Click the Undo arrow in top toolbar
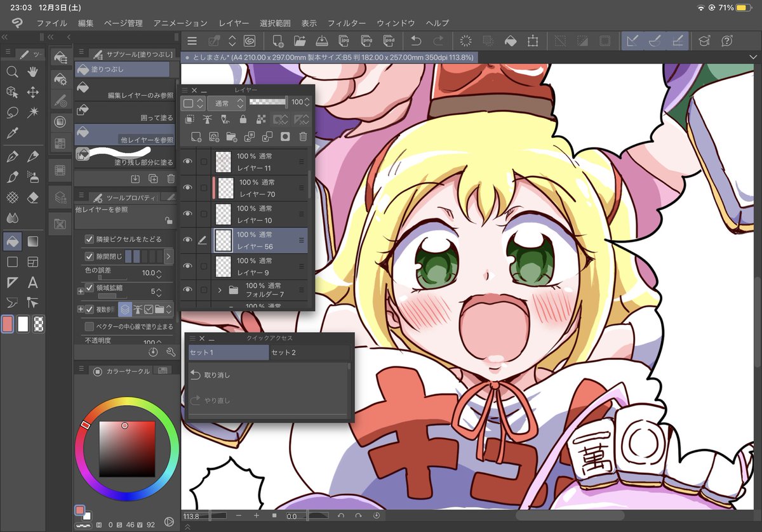Screen dimensions: 762x532 point(416,41)
